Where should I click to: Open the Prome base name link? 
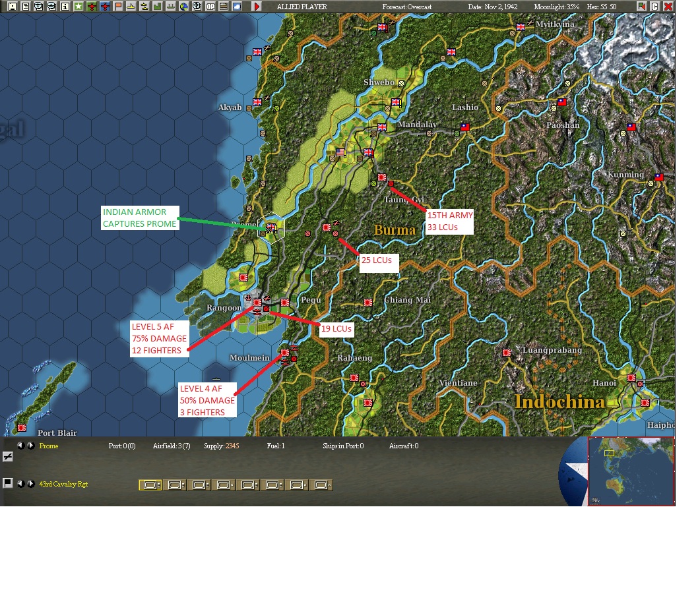click(x=49, y=446)
